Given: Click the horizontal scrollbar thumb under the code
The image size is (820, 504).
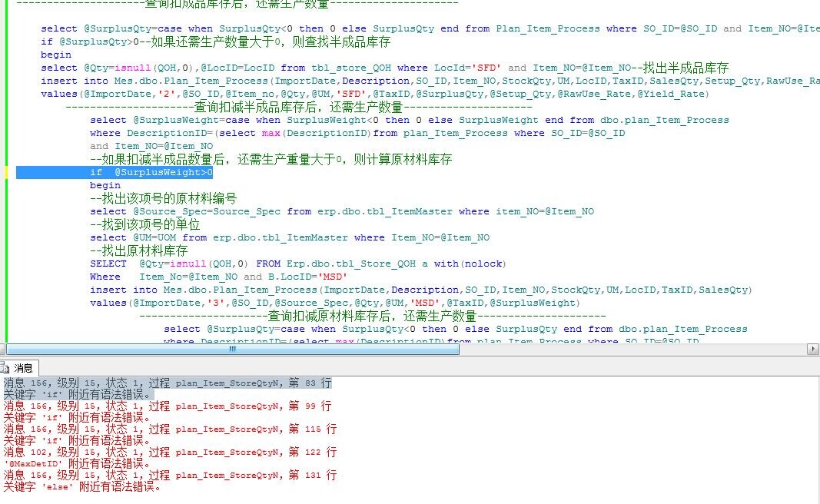Looking at the screenshot, I should click(233, 350).
